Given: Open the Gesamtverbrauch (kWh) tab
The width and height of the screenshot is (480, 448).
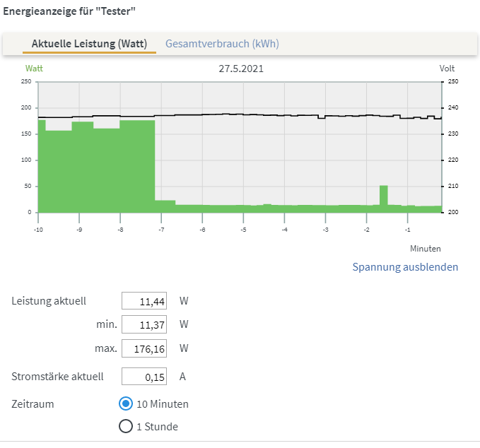Looking at the screenshot, I should 222,44.
